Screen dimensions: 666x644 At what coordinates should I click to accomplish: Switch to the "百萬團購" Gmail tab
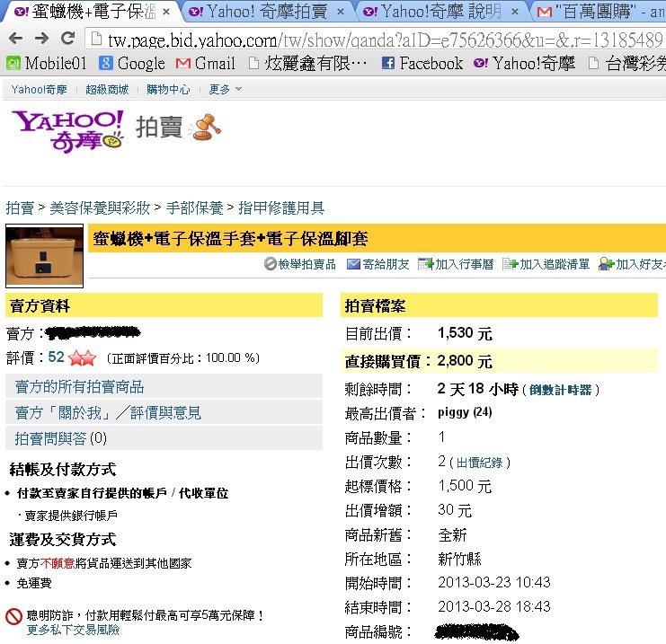[x=599, y=12]
